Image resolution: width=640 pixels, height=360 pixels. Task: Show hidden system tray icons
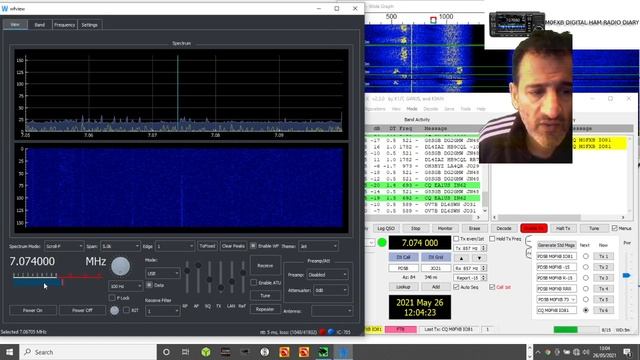pos(538,352)
